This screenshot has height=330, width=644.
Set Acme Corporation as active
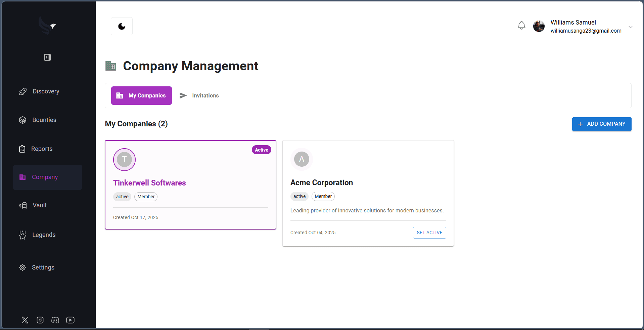pyautogui.click(x=429, y=233)
